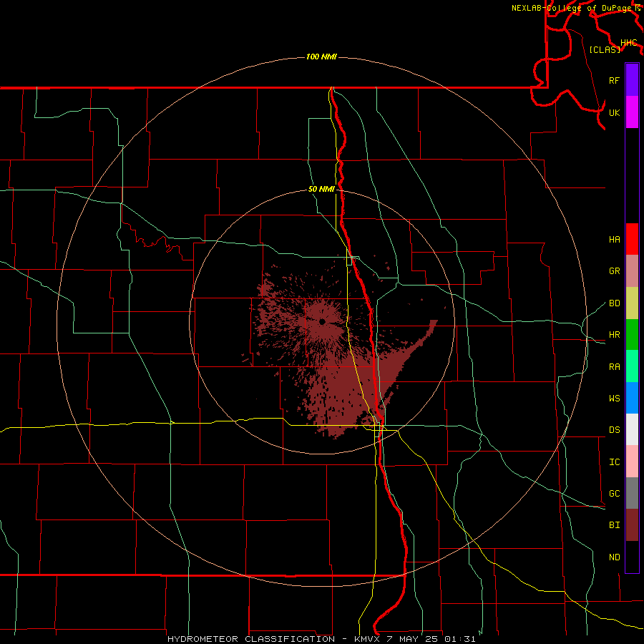Click the [CLAS] label
Image resolution: width=644 pixels, height=644 pixels.
pos(605,50)
